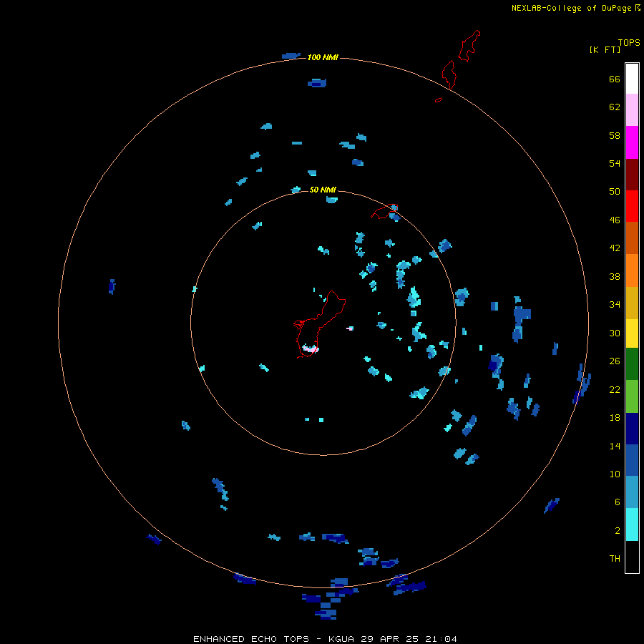Click the light green legend swatch at 26

[632, 396]
